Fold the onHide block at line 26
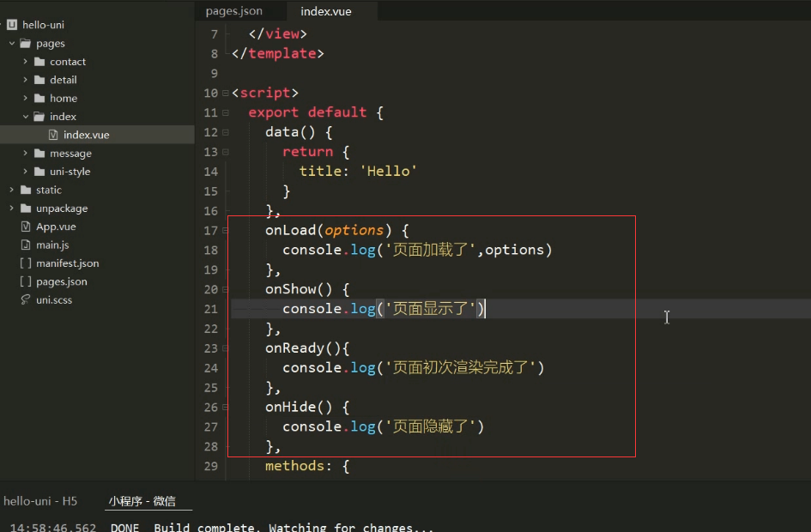The height and width of the screenshot is (532, 811). pyautogui.click(x=226, y=408)
